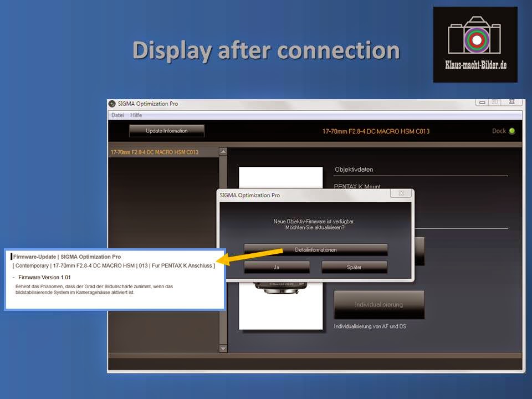
Task: Maximize the SIGMA Optimization Pro window
Action: (x=495, y=102)
